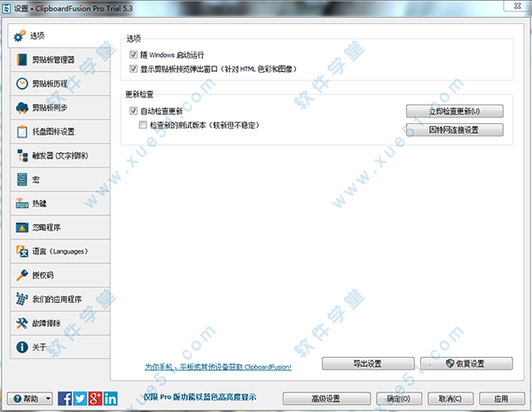Click the ClipboardFusion title bar icon
The image size is (532, 412).
(6, 9)
